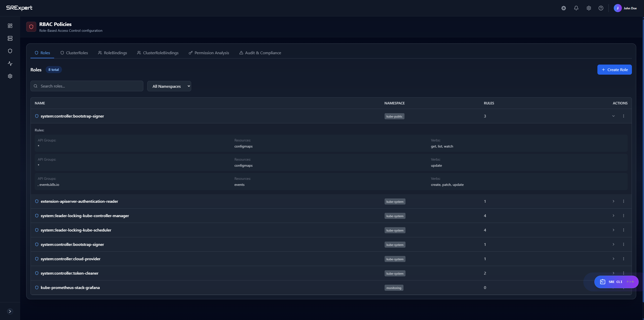
Task: Open the security shield section in the sidebar
Action: 10,51
